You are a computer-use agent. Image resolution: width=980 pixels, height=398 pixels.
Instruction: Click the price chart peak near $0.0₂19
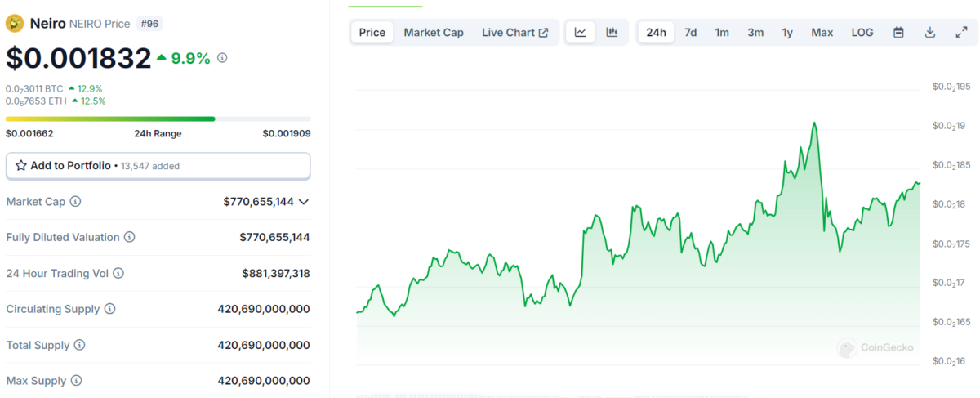814,123
